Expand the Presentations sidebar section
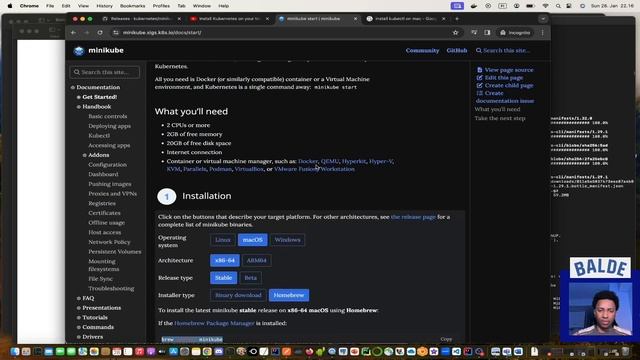This screenshot has height=360, width=640. pyautogui.click(x=101, y=308)
